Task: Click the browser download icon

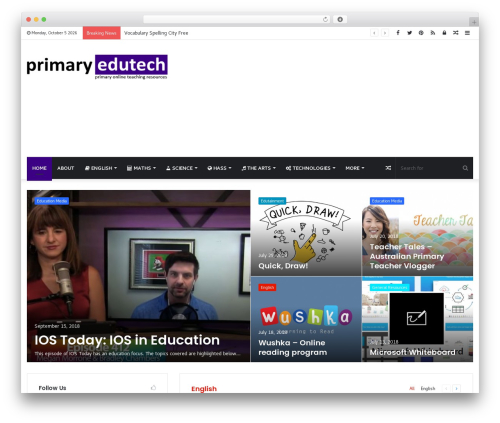Action: pyautogui.click(x=340, y=19)
